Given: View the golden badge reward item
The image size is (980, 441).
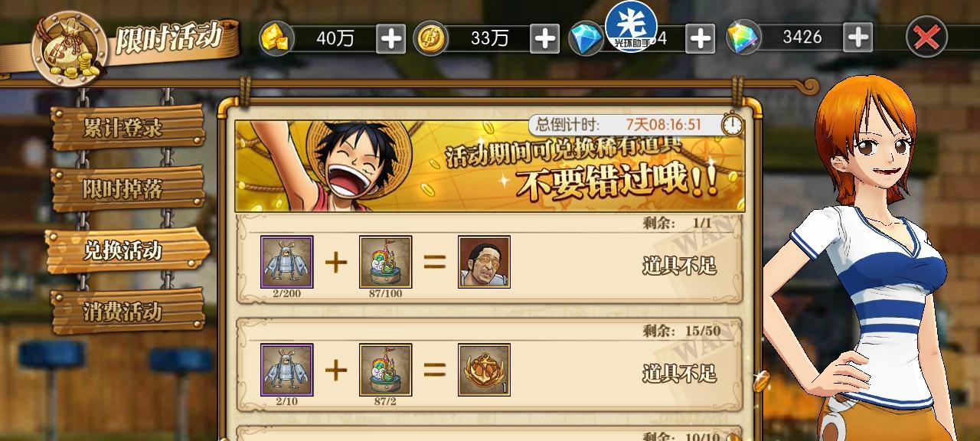Looking at the screenshot, I should pos(484,370).
